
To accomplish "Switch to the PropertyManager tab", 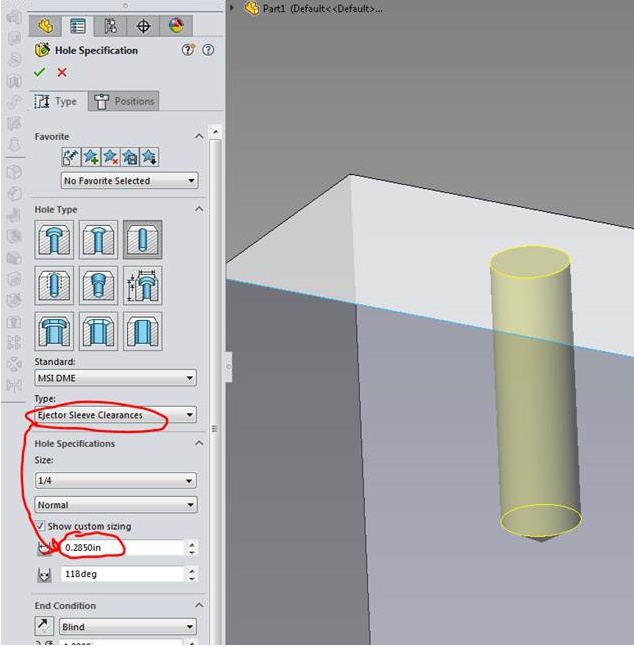I will click(78, 26).
